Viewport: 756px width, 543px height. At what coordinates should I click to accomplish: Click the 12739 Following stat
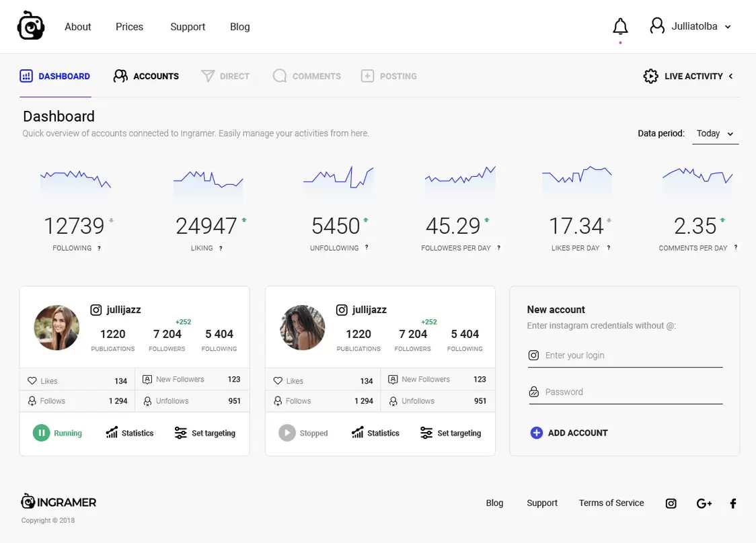pyautogui.click(x=74, y=226)
